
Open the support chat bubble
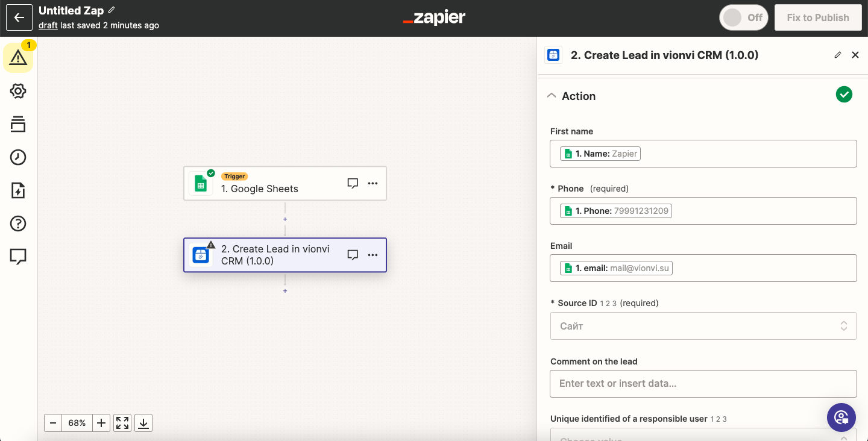coord(841,418)
